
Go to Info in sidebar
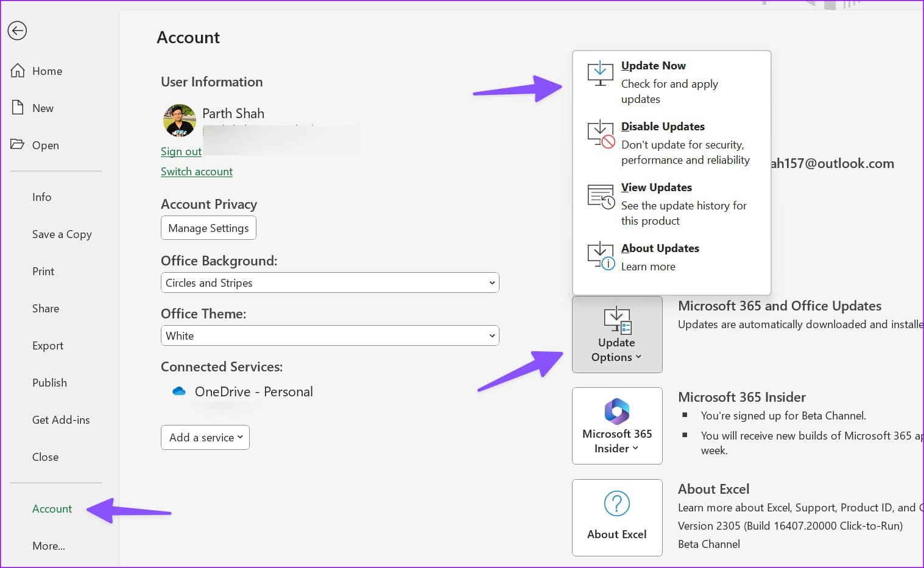click(x=42, y=197)
